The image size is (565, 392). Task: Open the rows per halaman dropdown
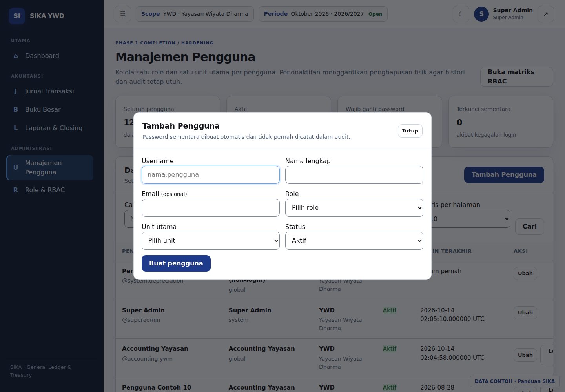471,219
